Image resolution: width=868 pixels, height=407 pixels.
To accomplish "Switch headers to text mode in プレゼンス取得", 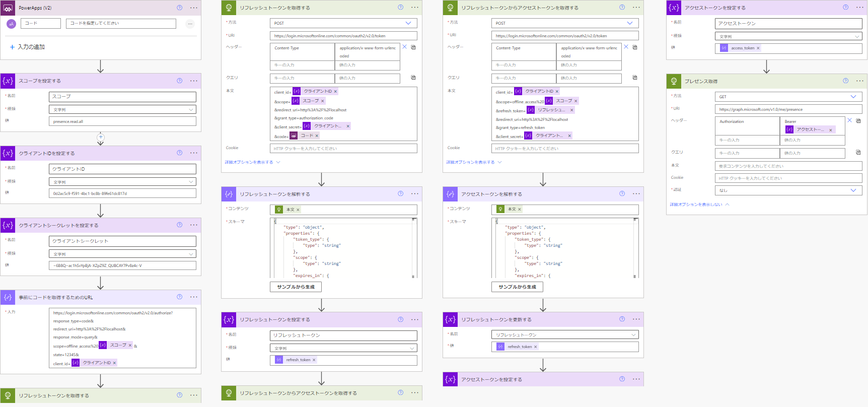I will (858, 121).
